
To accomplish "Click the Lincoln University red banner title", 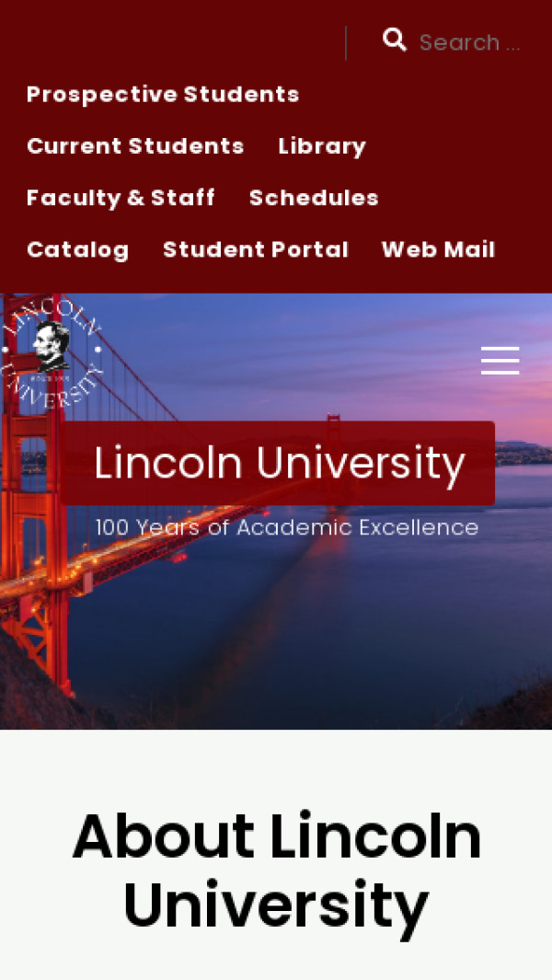I will coord(279,463).
